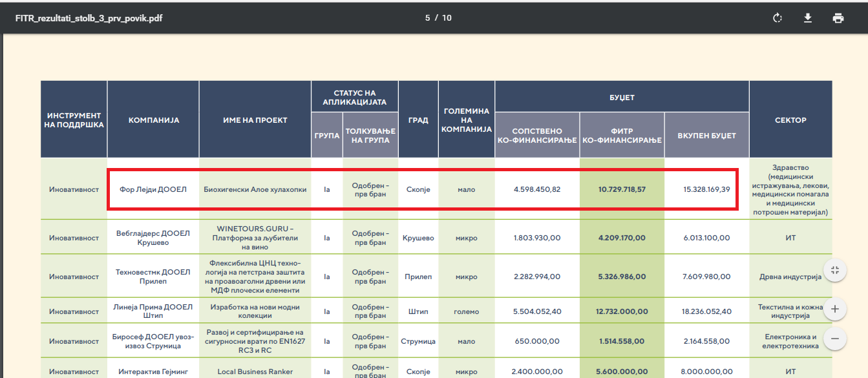Click the value 5.504.052,40
The height and width of the screenshot is (378, 868).
(x=537, y=311)
